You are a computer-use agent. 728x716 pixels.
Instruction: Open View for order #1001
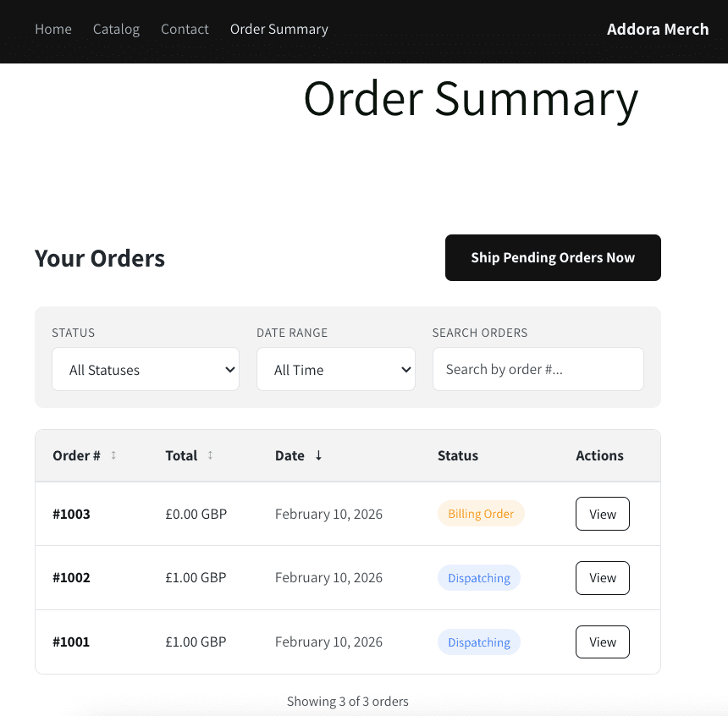pos(602,642)
